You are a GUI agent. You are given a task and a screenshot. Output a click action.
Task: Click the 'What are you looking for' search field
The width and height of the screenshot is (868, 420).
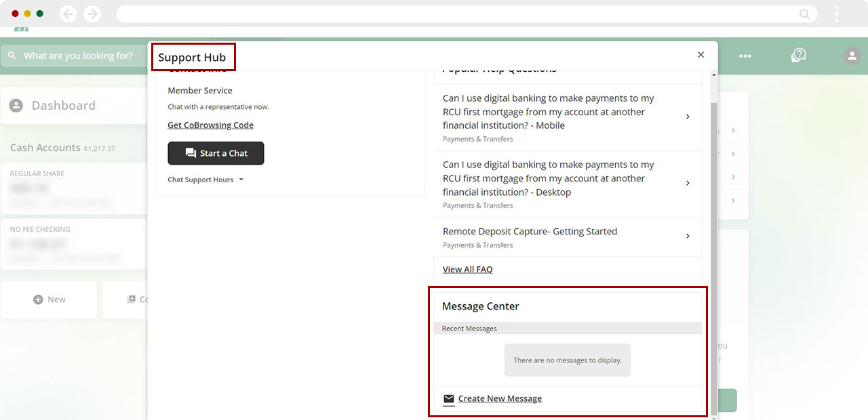78,56
